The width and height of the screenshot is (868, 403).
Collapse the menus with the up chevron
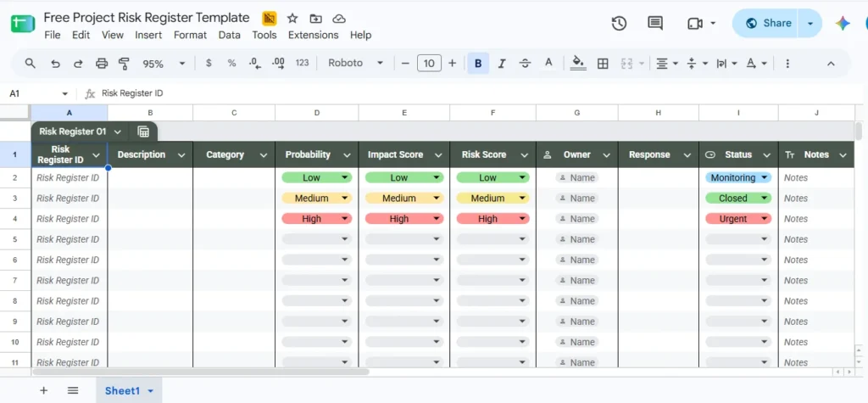click(831, 63)
